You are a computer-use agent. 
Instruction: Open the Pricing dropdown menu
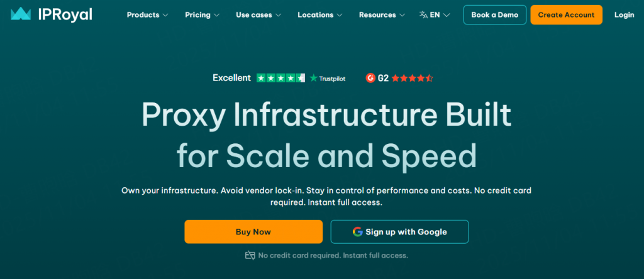pos(202,14)
